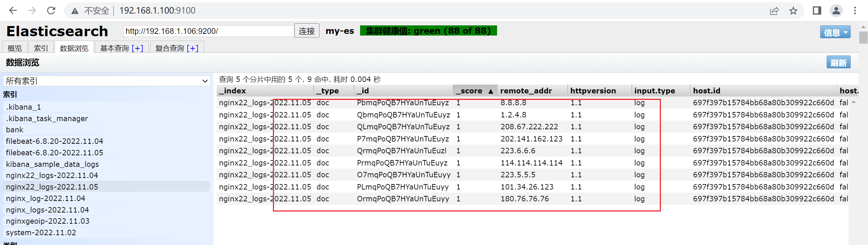868x245 pixels.
Task: Click the browser back arrow
Action: pos(13,10)
